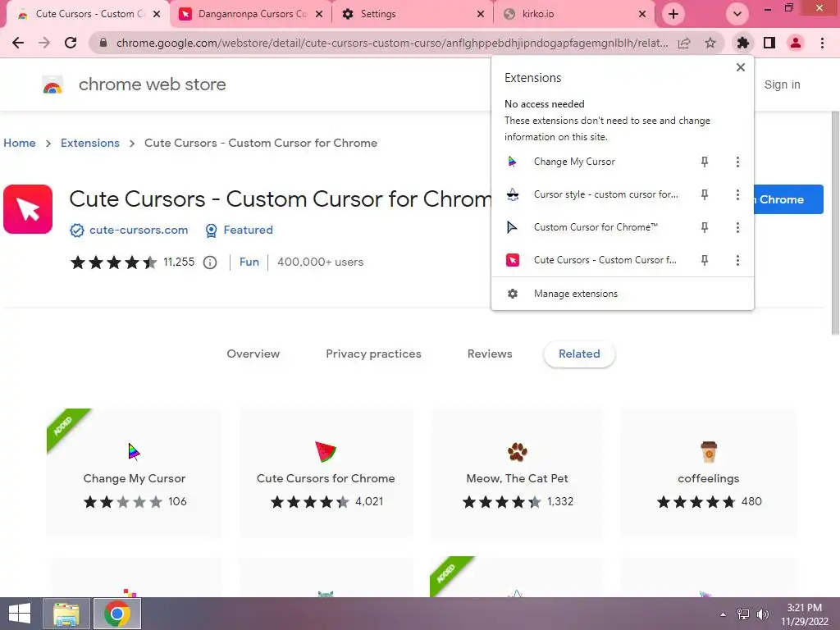Expand the tab search dropdown arrow

pos(737,14)
